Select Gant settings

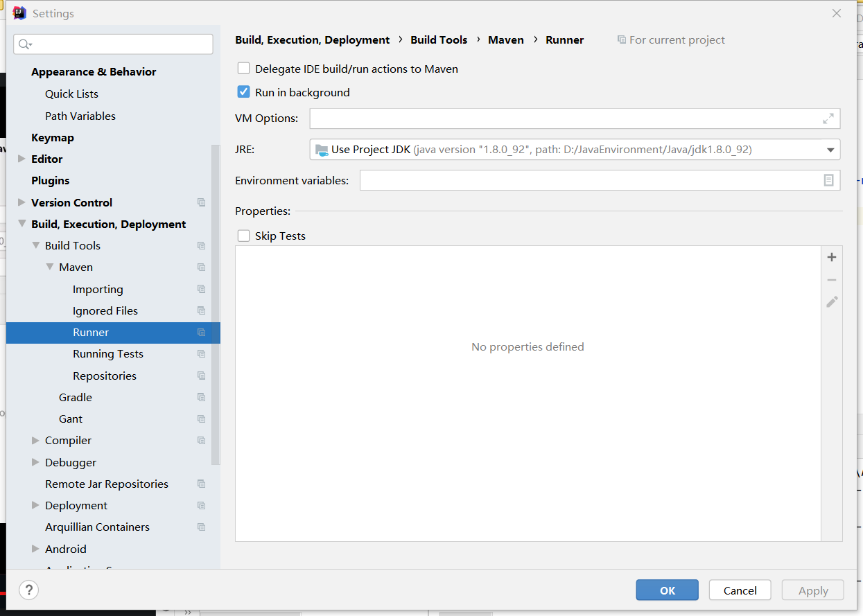[x=71, y=419]
